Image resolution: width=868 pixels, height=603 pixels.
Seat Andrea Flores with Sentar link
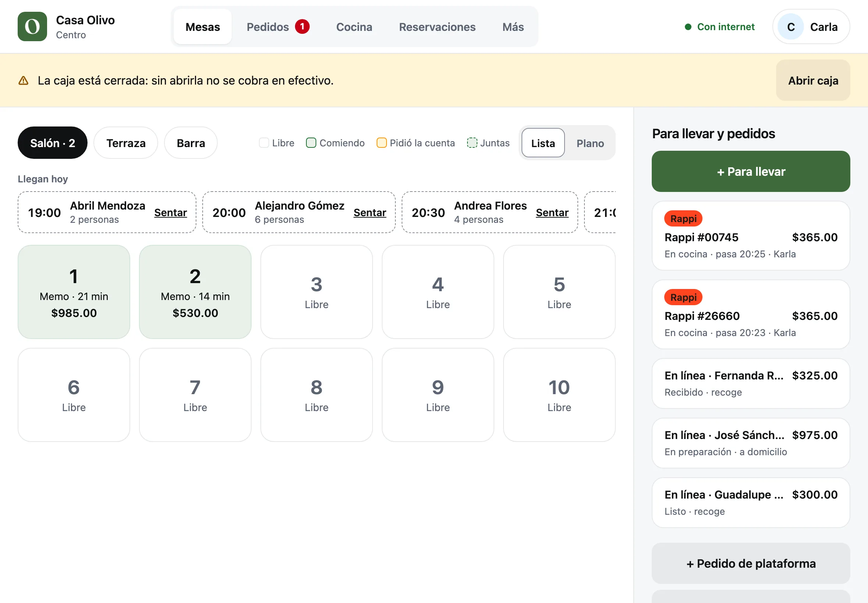552,212
